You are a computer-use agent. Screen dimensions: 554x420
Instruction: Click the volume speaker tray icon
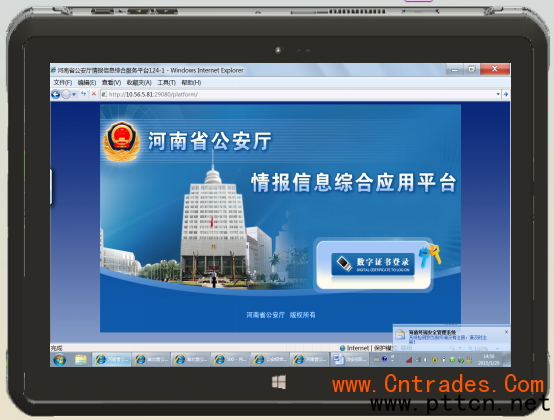(426, 360)
